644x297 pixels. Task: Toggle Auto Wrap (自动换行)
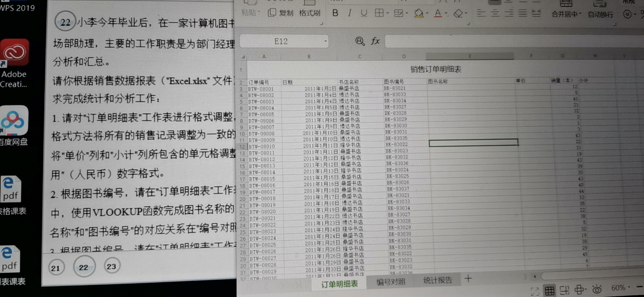[x=600, y=14]
